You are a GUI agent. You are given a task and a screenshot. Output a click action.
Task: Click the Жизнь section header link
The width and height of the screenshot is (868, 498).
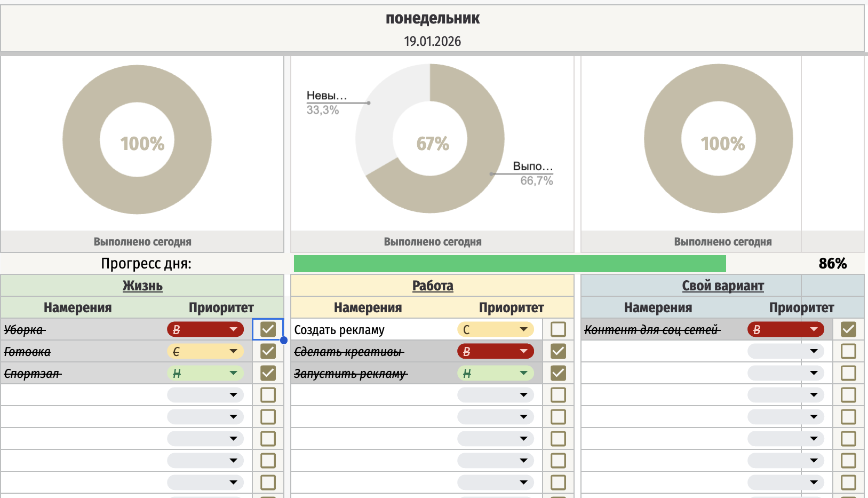[142, 286]
